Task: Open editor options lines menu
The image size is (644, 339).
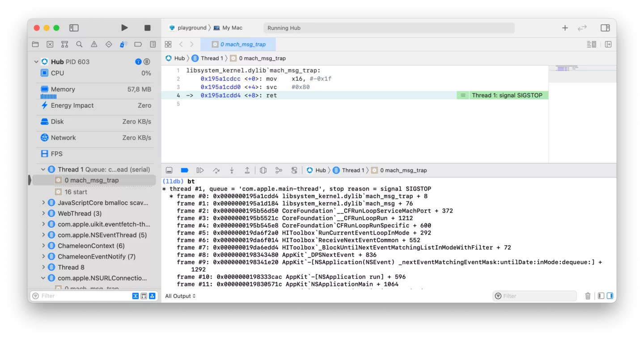Action: coord(591,44)
